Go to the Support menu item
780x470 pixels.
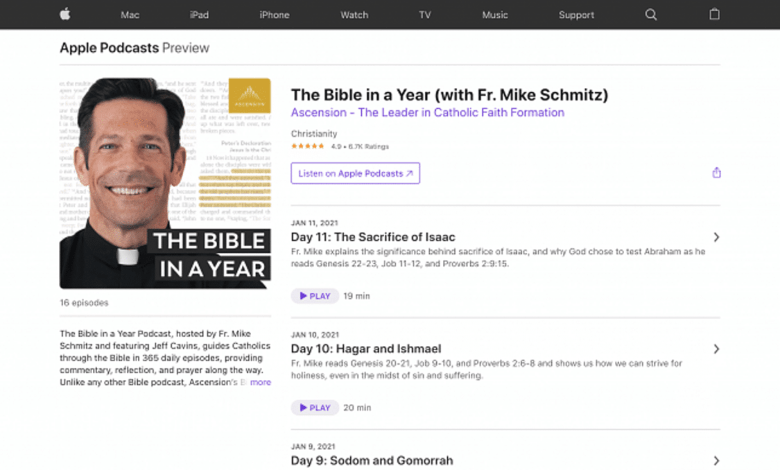coord(576,15)
